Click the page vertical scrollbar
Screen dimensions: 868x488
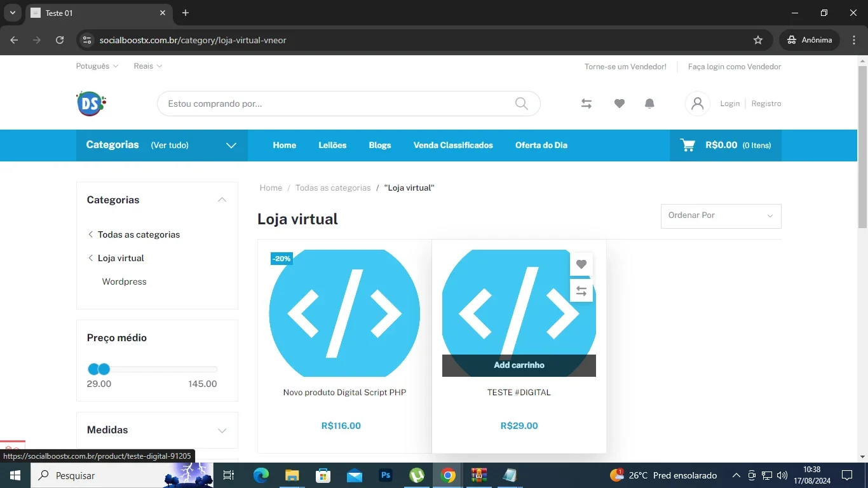(x=862, y=147)
